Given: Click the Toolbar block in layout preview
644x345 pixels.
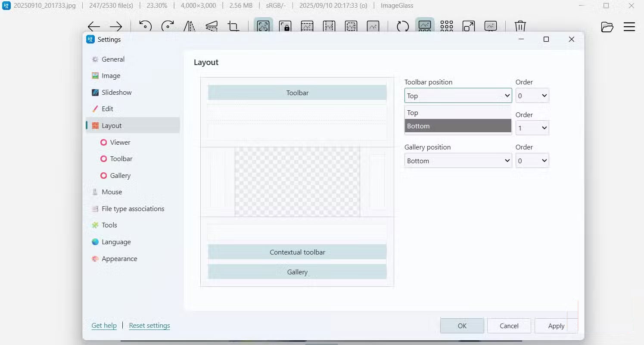Looking at the screenshot, I should [x=297, y=92].
